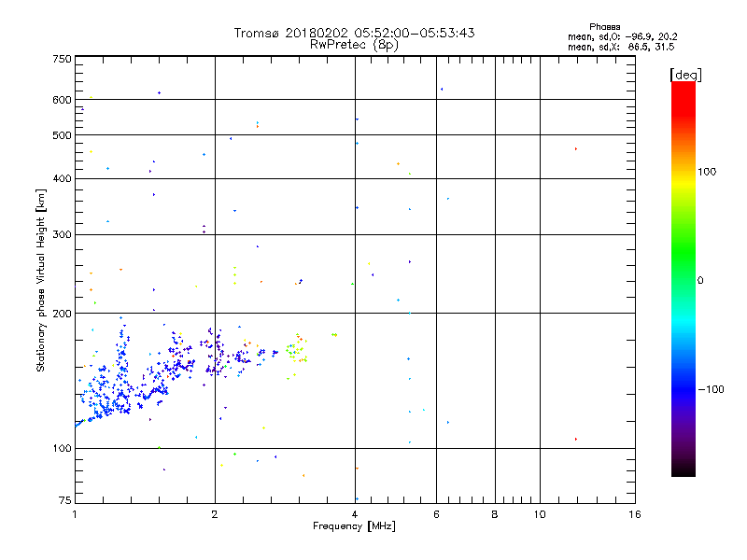Click the 'Phases' header text
Screen dimensions: 747x560
pyautogui.click(x=604, y=27)
